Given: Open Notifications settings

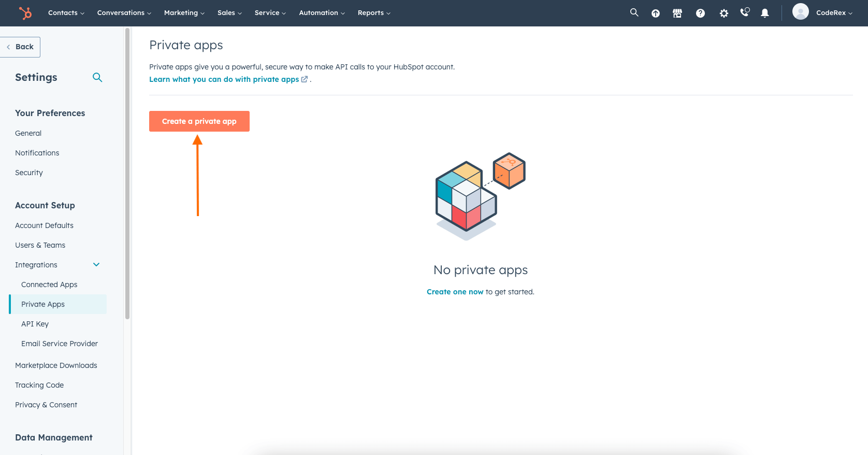Looking at the screenshot, I should 37,153.
